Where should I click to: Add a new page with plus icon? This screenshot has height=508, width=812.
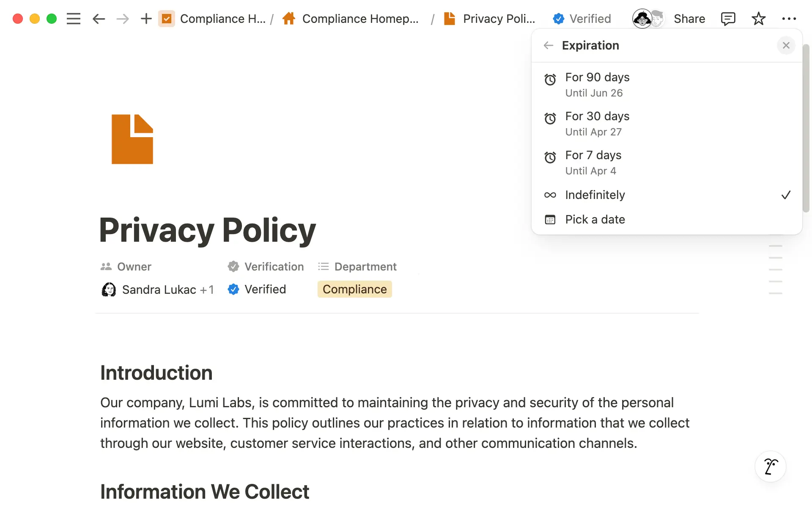146,19
